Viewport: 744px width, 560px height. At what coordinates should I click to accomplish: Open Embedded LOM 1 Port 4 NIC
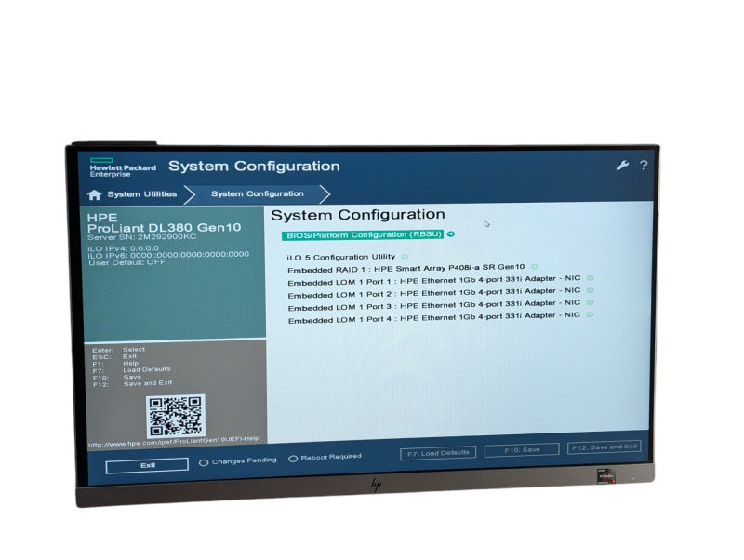[433, 317]
